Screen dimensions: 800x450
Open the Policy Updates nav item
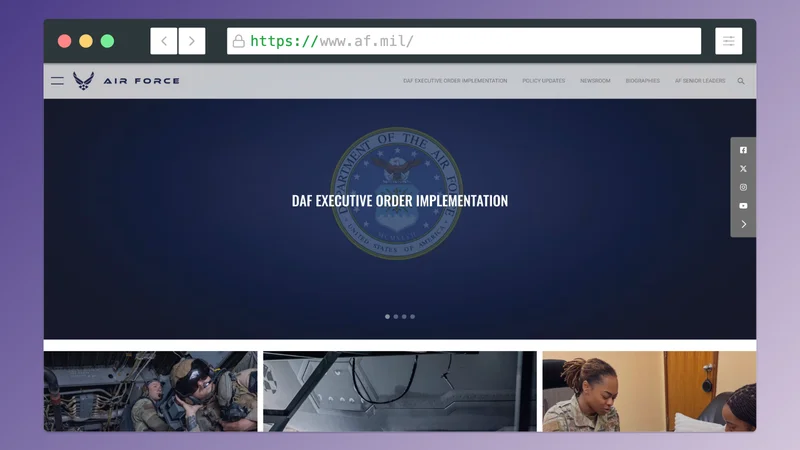coord(543,81)
